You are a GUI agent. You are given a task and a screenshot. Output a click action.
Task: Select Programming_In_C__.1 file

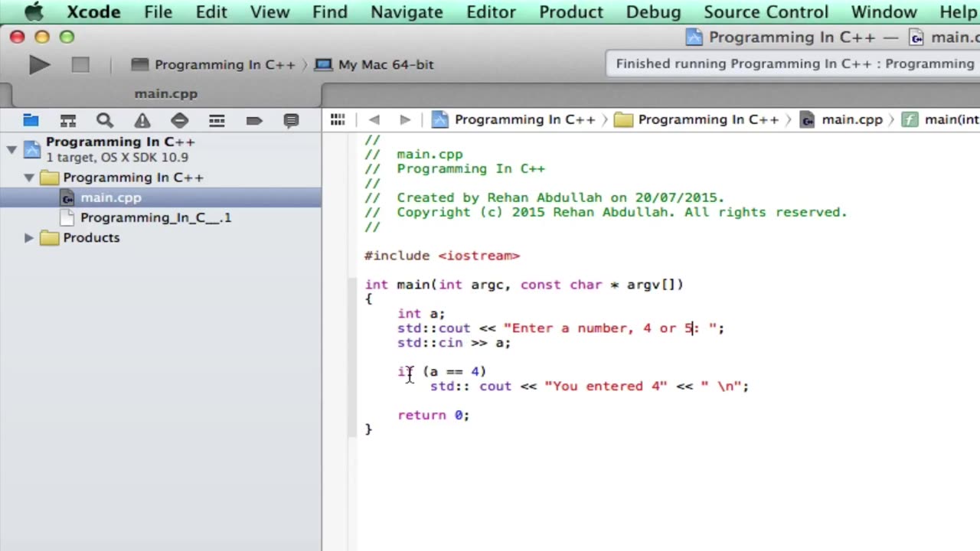pyautogui.click(x=161, y=217)
